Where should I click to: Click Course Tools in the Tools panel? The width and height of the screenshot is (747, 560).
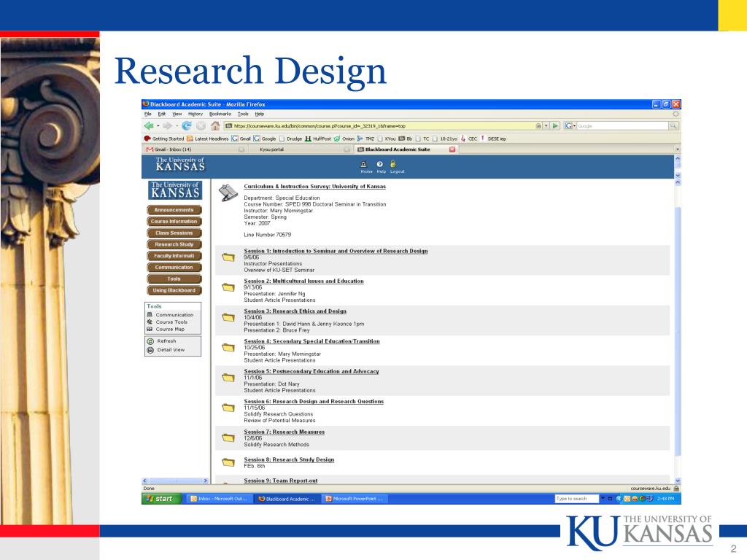(171, 322)
